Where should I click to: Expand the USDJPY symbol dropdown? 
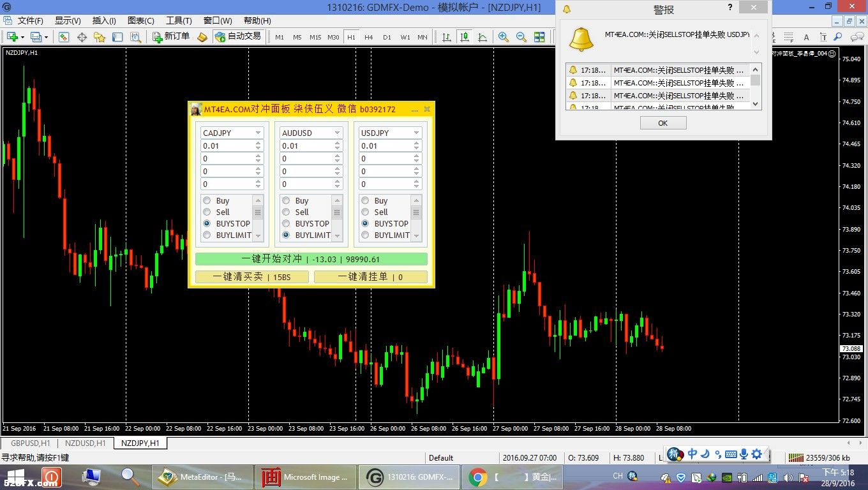click(416, 133)
